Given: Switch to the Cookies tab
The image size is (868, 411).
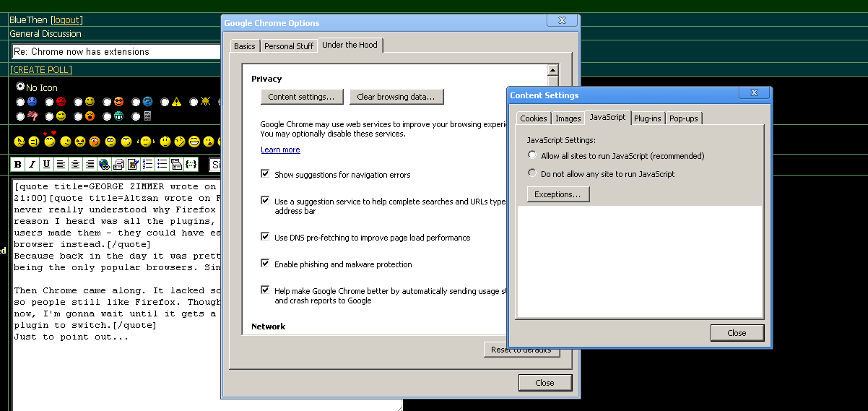Looking at the screenshot, I should tap(534, 118).
